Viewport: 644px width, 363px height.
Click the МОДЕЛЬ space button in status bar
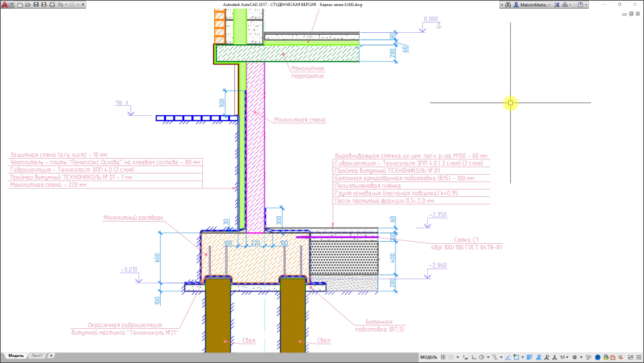(x=429, y=357)
